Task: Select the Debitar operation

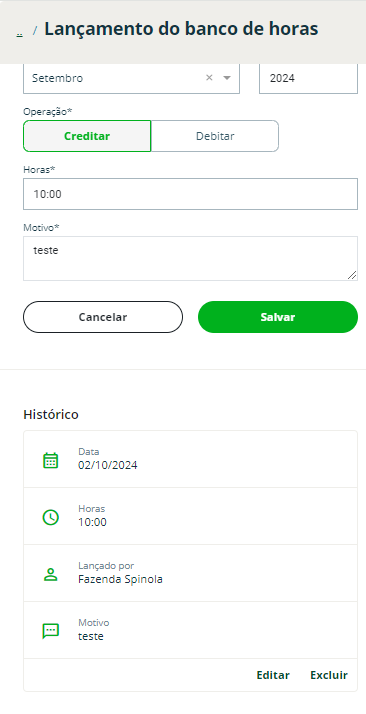Action: [x=215, y=136]
